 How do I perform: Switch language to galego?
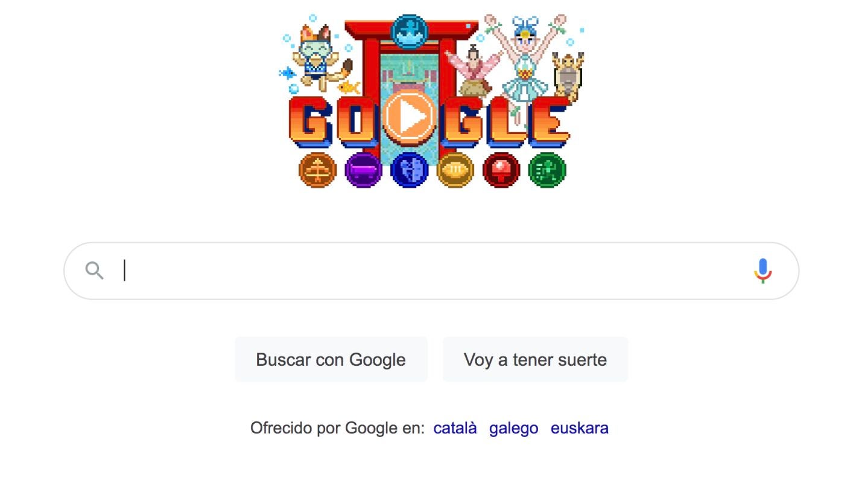(513, 428)
